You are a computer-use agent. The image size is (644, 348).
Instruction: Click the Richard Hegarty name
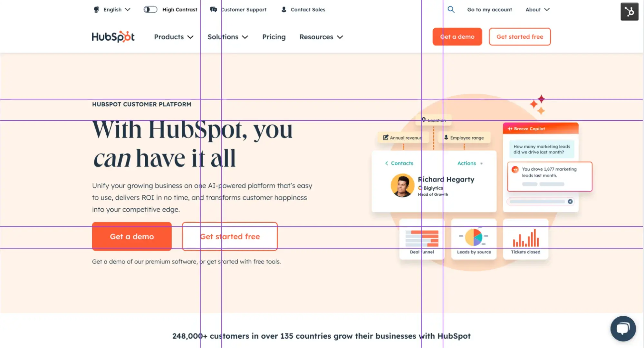point(446,179)
